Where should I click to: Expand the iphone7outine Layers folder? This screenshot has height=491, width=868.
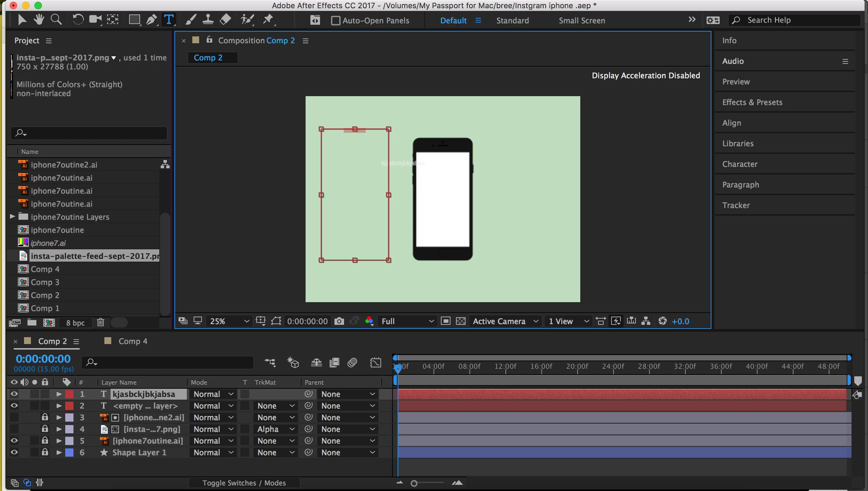pyautogui.click(x=12, y=217)
